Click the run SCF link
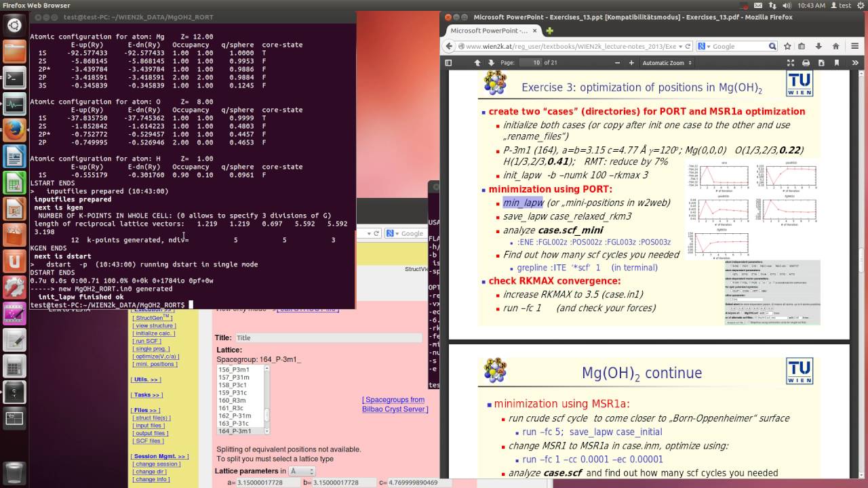The image size is (868, 488). 147,341
